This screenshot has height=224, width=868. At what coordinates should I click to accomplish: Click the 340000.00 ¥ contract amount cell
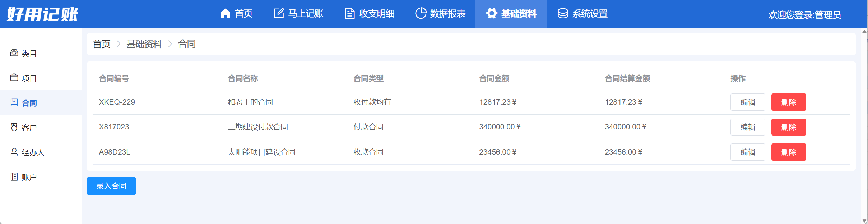pyautogui.click(x=500, y=127)
